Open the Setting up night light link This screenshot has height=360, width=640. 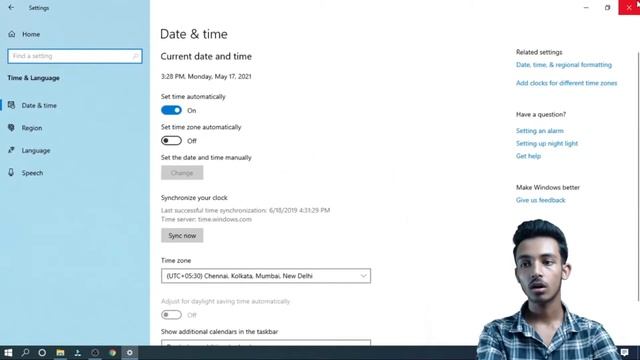[x=547, y=143]
